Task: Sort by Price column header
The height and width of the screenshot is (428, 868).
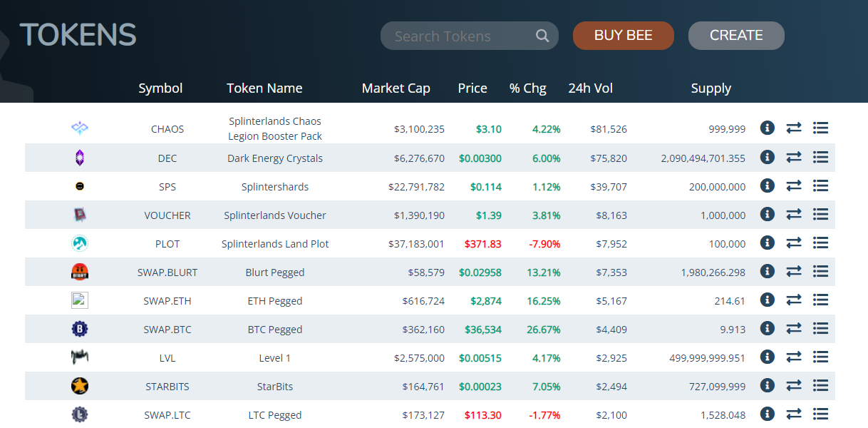Action: [x=472, y=88]
